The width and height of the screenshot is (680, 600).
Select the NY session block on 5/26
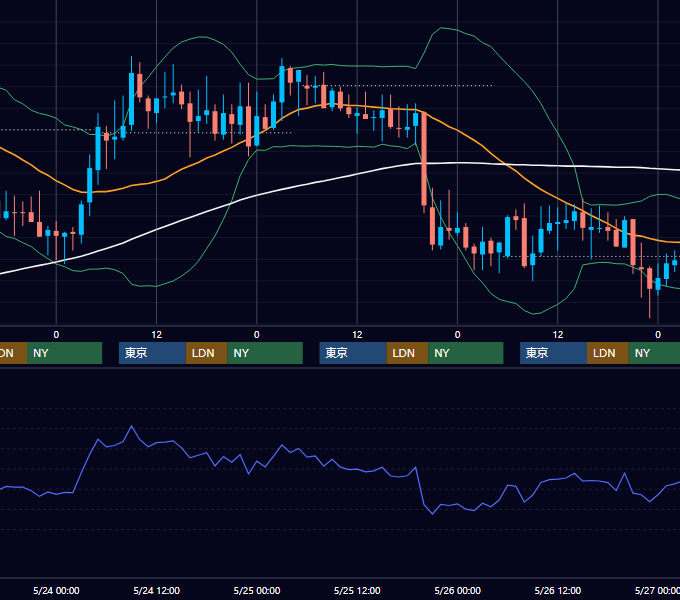tap(654, 353)
